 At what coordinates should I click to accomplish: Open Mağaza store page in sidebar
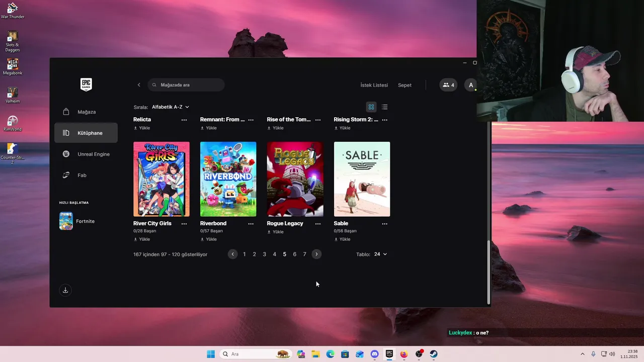[86, 112]
